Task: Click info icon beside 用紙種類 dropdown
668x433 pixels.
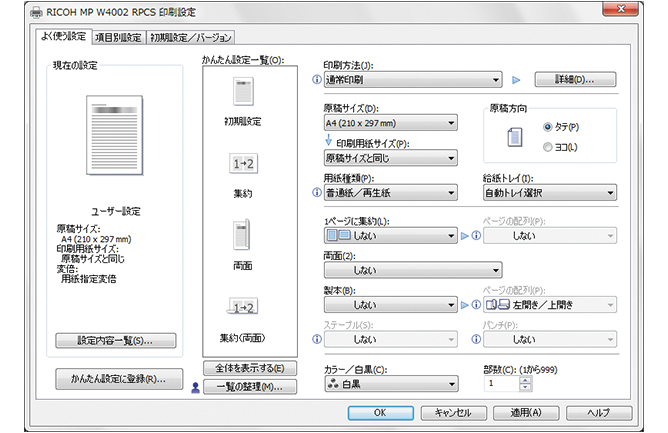Action: click(317, 193)
